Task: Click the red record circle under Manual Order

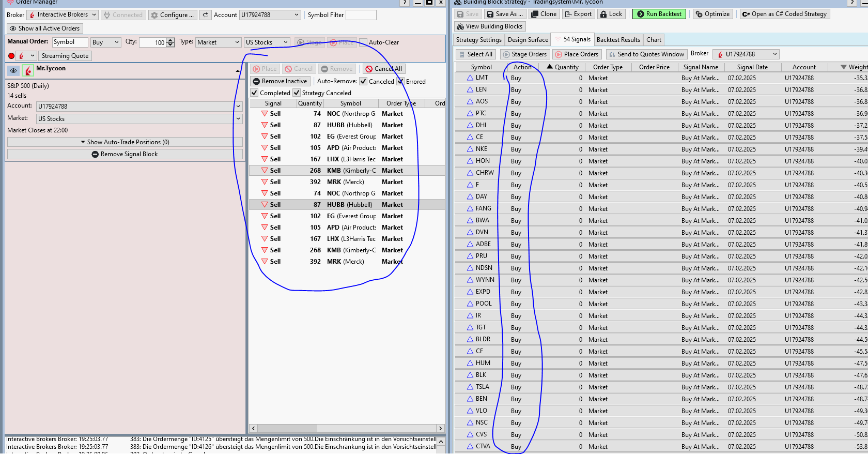Action: 11,56
